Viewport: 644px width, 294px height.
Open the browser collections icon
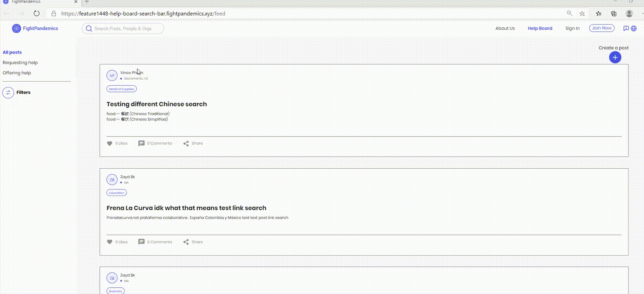pos(614,13)
